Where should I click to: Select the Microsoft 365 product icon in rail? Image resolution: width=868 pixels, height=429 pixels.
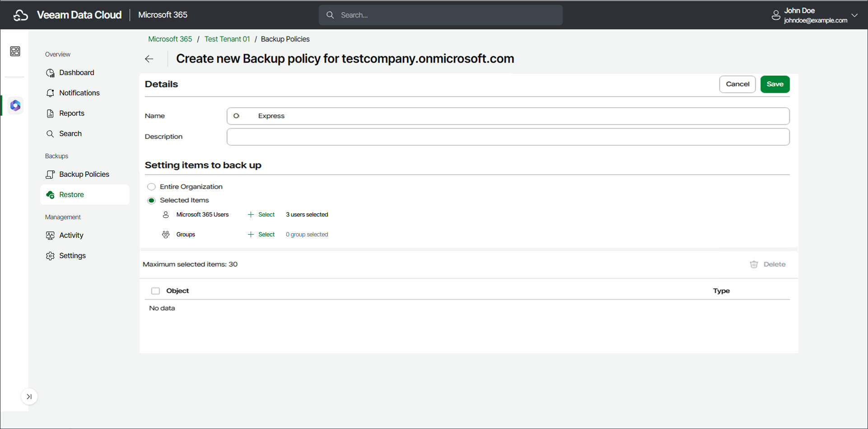tap(15, 105)
